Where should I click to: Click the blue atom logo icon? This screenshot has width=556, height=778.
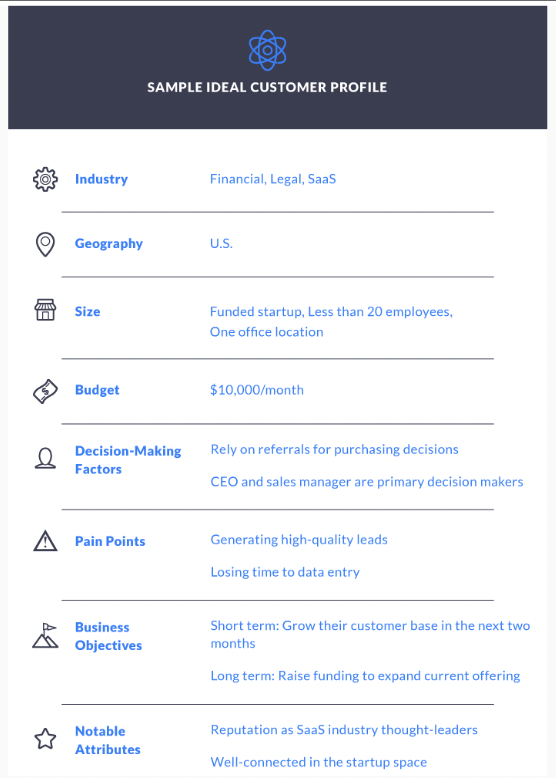267,50
